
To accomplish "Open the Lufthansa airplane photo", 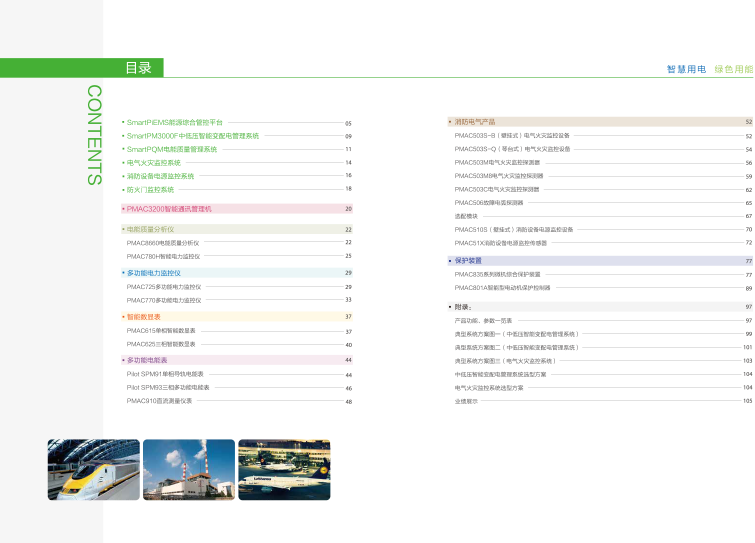I will click(x=282, y=469).
